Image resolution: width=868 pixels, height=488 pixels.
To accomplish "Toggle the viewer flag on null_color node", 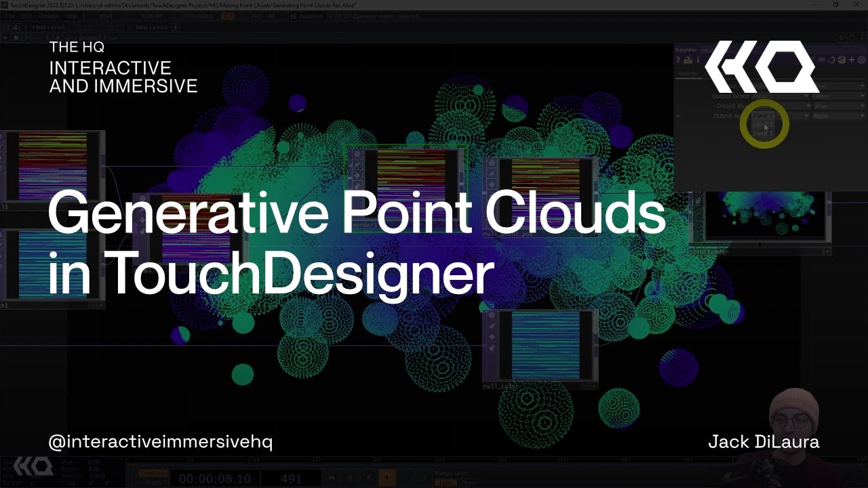I will pyautogui.click(x=491, y=315).
